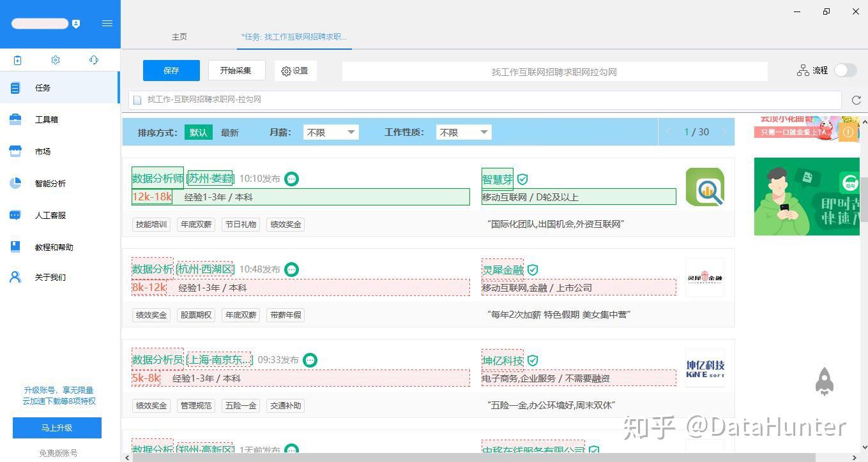Click company name 灵犀金融
This screenshot has height=462, width=868.
(x=503, y=270)
